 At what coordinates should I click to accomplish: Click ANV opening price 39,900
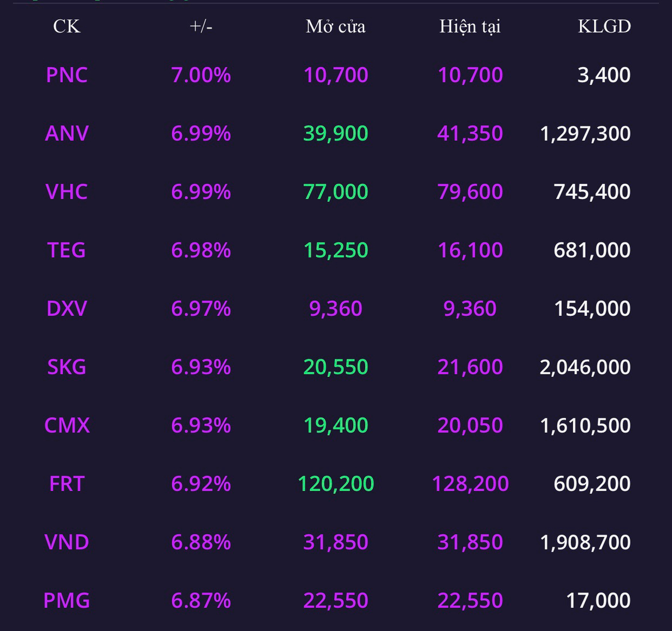tap(336, 133)
